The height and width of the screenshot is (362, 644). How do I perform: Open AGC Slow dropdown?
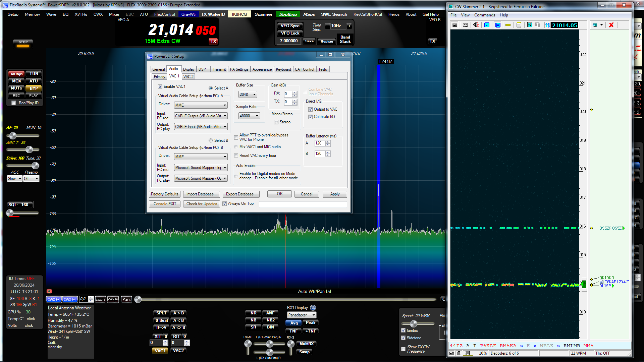pos(15,179)
